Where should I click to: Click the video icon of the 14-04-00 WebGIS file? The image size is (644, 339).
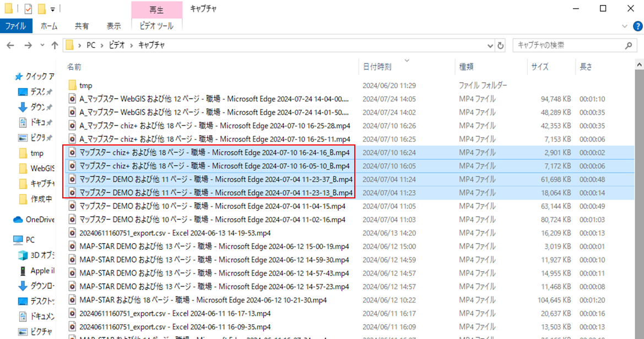click(72, 99)
